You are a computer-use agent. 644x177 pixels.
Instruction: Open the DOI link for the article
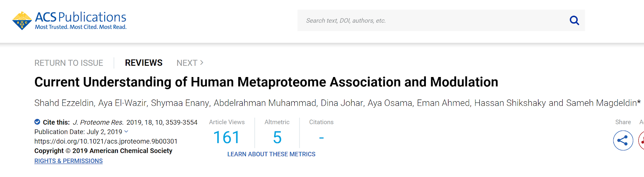pos(106,141)
